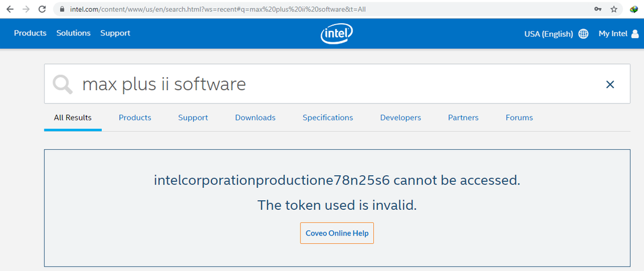Screen dimensions: 644x271
Task: Click the Intel logo
Action: pyautogui.click(x=335, y=34)
